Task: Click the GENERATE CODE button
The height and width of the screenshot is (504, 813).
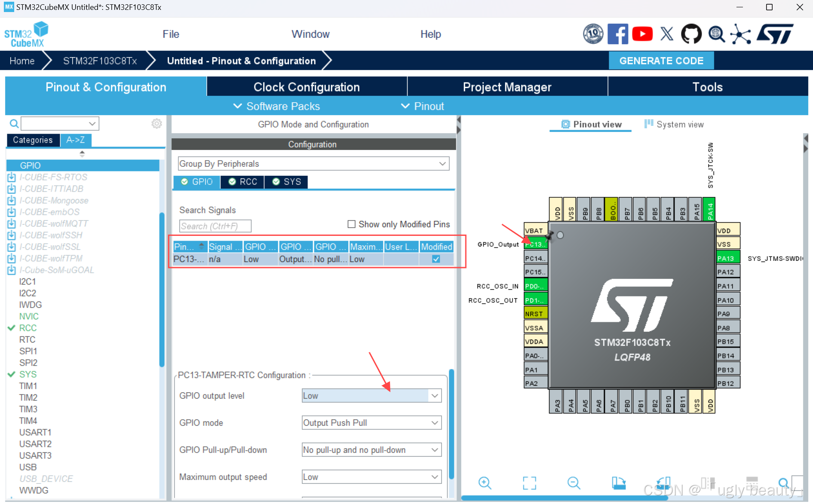Action: coord(661,61)
